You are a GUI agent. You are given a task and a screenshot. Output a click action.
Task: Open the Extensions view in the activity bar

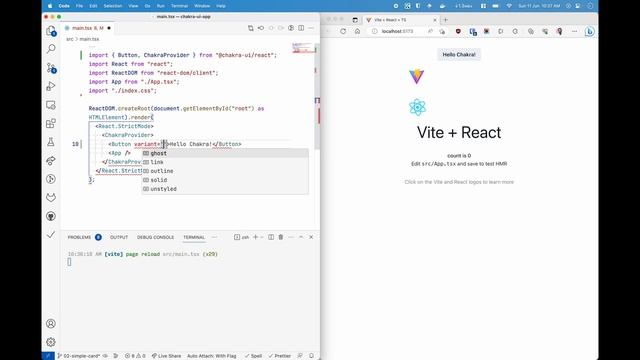tap(51, 123)
